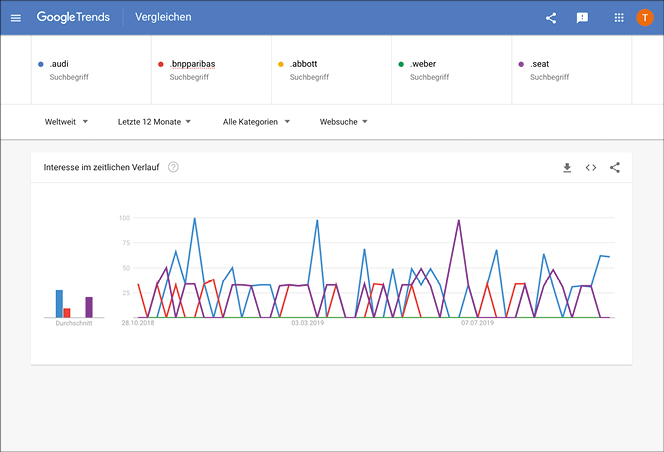
Task: Click the 07.07.2019 date label
Action: [x=477, y=323]
